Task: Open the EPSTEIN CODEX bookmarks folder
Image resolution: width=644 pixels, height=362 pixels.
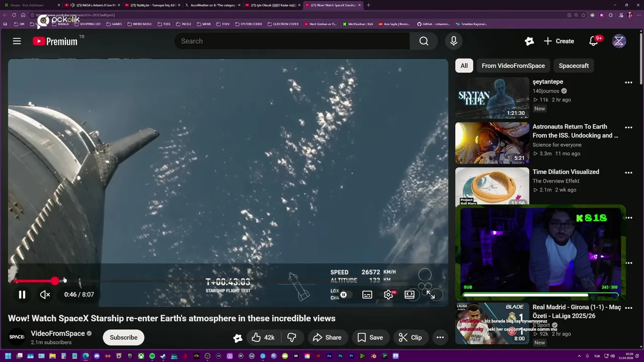Action: 249,24
